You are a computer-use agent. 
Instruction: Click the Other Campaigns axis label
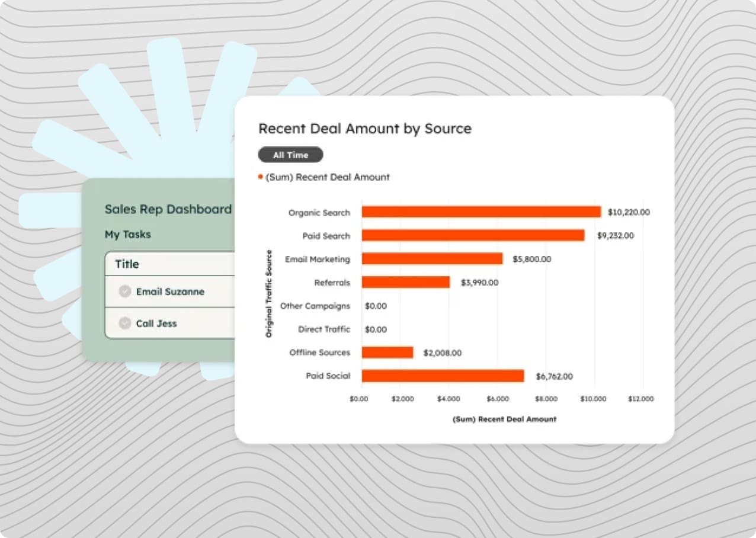[x=315, y=306]
